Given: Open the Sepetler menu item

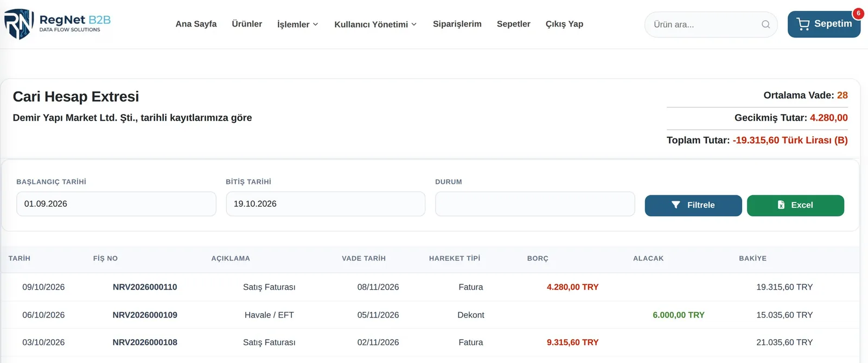Looking at the screenshot, I should pos(514,24).
